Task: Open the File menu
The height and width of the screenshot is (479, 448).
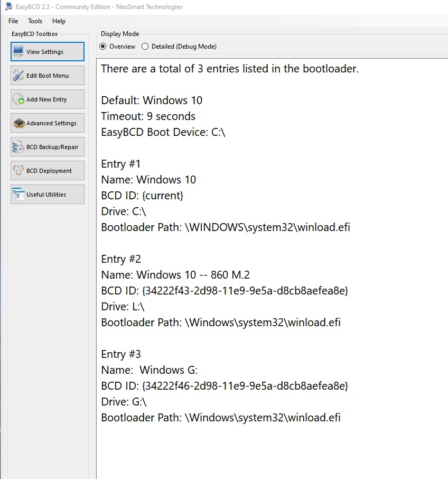Action: 13,21
